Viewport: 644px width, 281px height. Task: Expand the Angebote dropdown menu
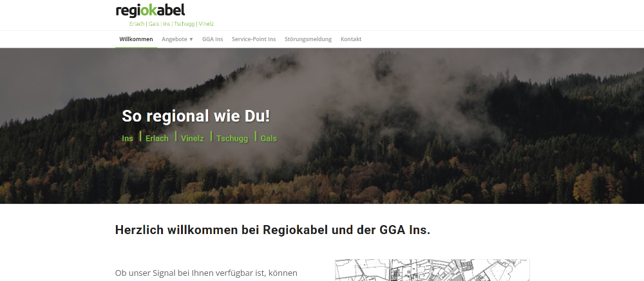tap(177, 39)
